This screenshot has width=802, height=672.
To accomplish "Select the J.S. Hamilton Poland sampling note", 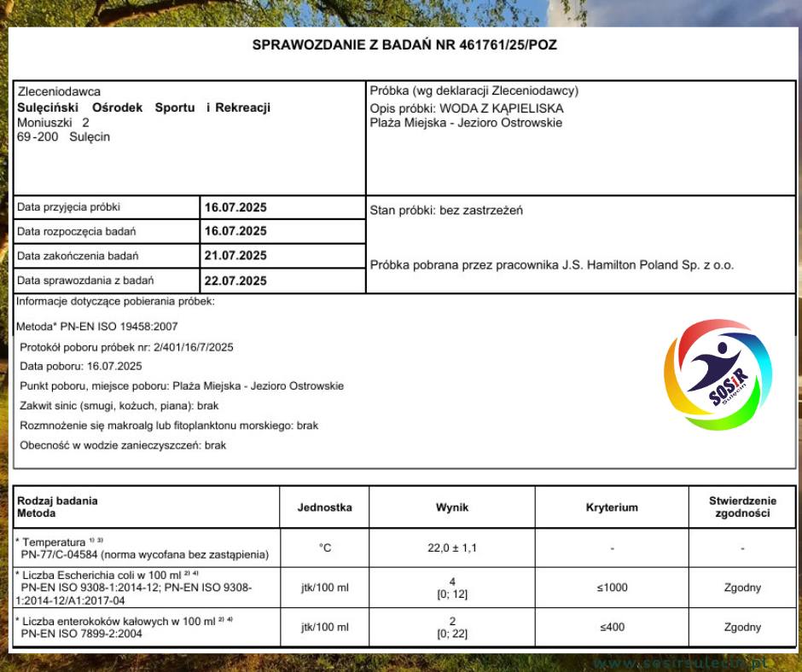I will tap(551, 265).
